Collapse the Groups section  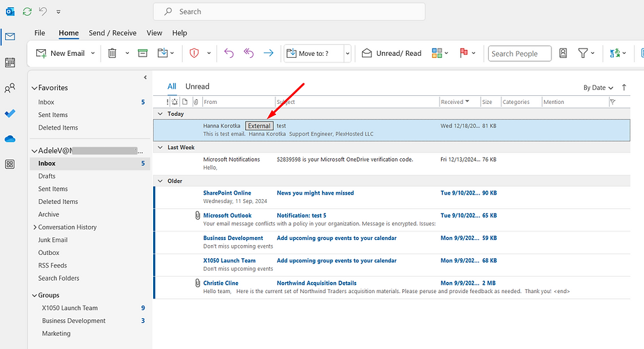pos(34,295)
